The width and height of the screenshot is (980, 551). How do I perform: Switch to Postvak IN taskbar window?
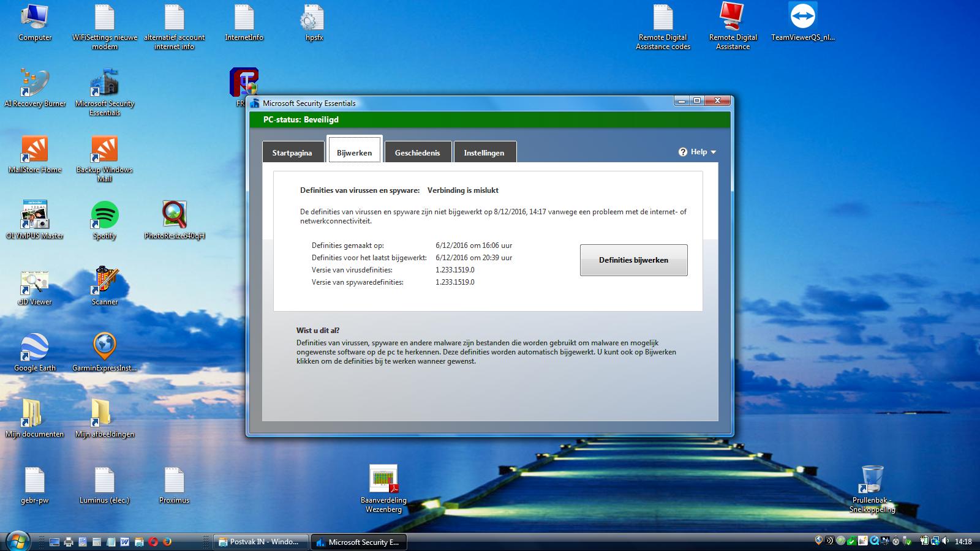pyautogui.click(x=260, y=542)
